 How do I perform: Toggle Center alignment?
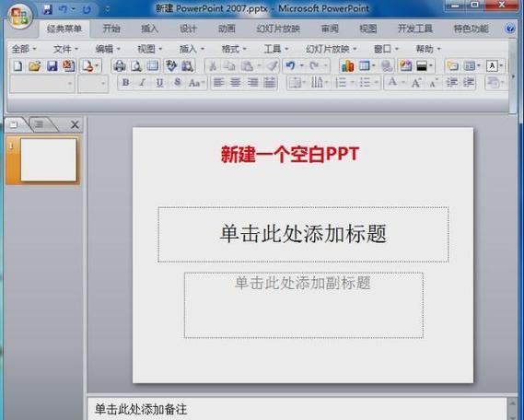236,83
